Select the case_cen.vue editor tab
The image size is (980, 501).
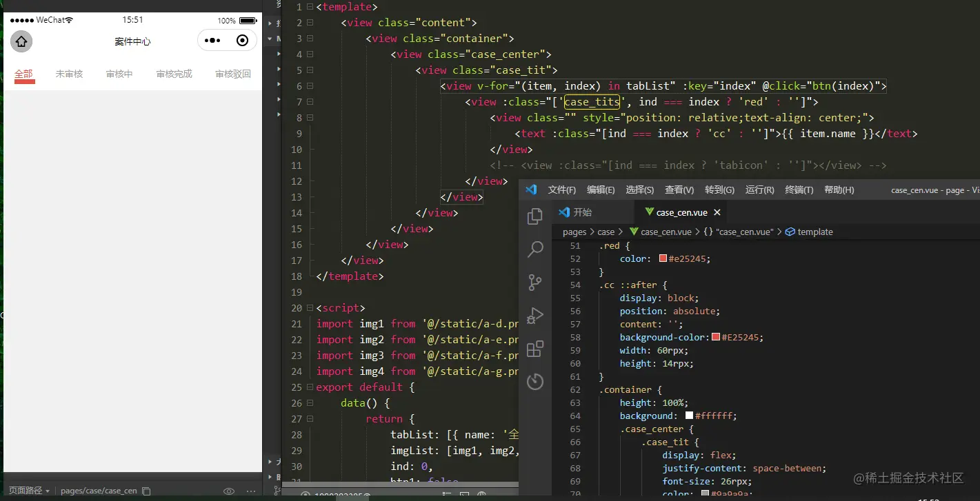(681, 212)
